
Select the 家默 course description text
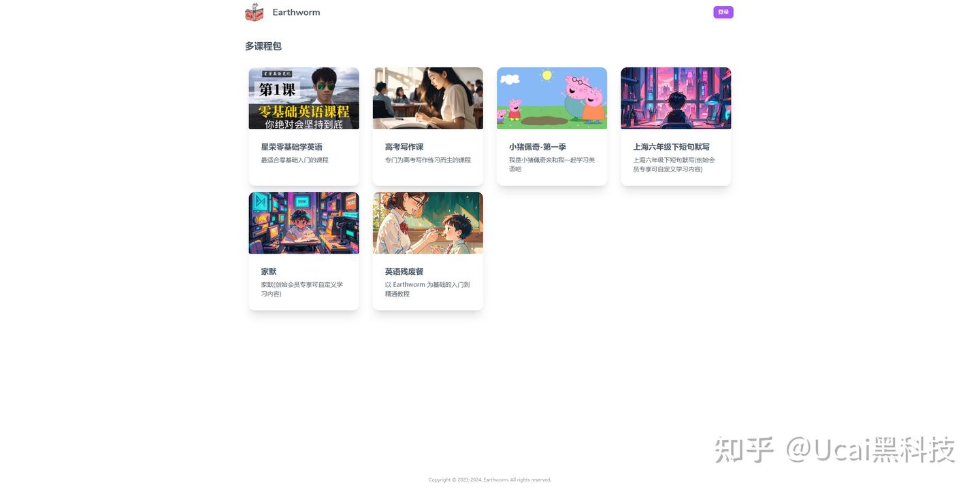tap(303, 288)
